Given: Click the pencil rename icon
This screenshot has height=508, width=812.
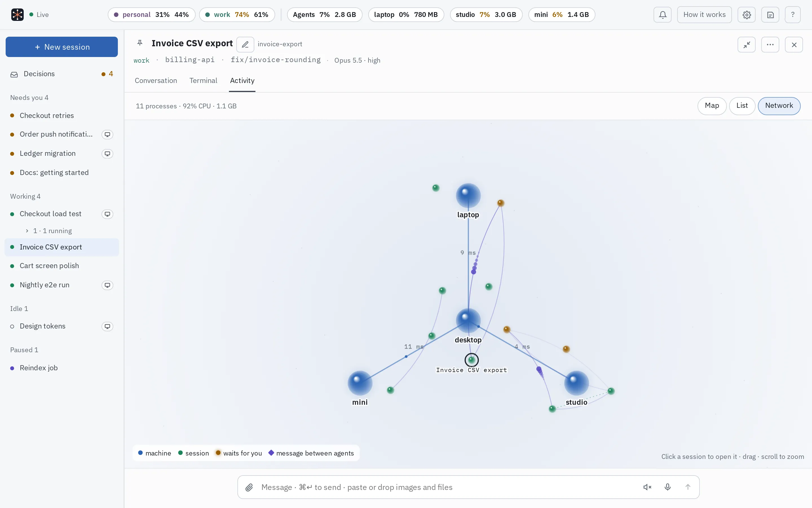Looking at the screenshot, I should click(245, 44).
